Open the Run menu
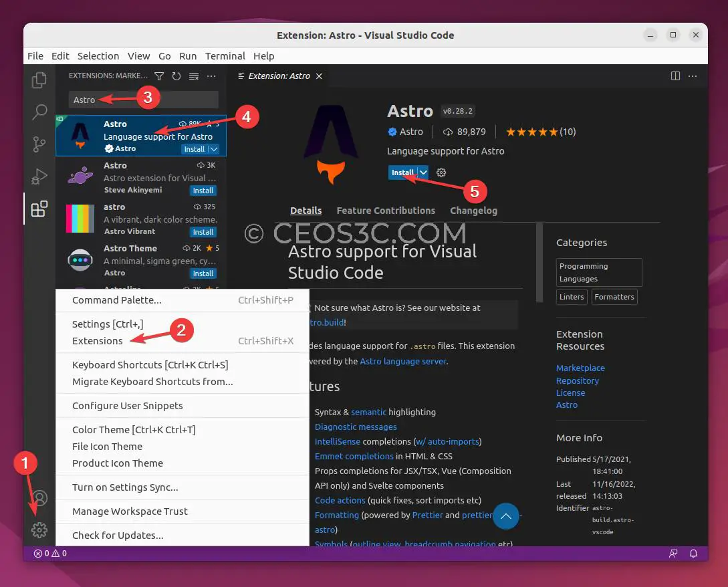Viewport: 728px width, 587px height. click(x=188, y=56)
